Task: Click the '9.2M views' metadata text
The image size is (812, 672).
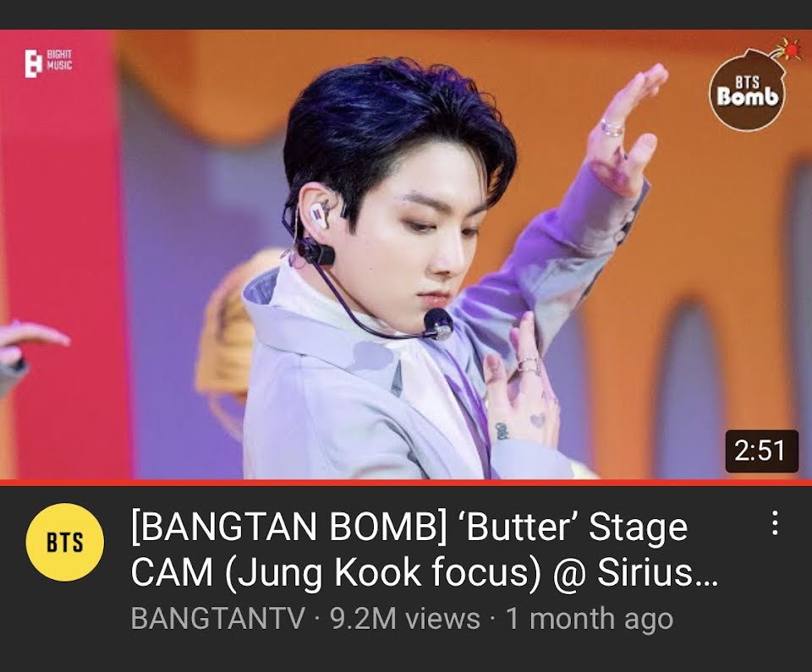Action: click(x=405, y=619)
